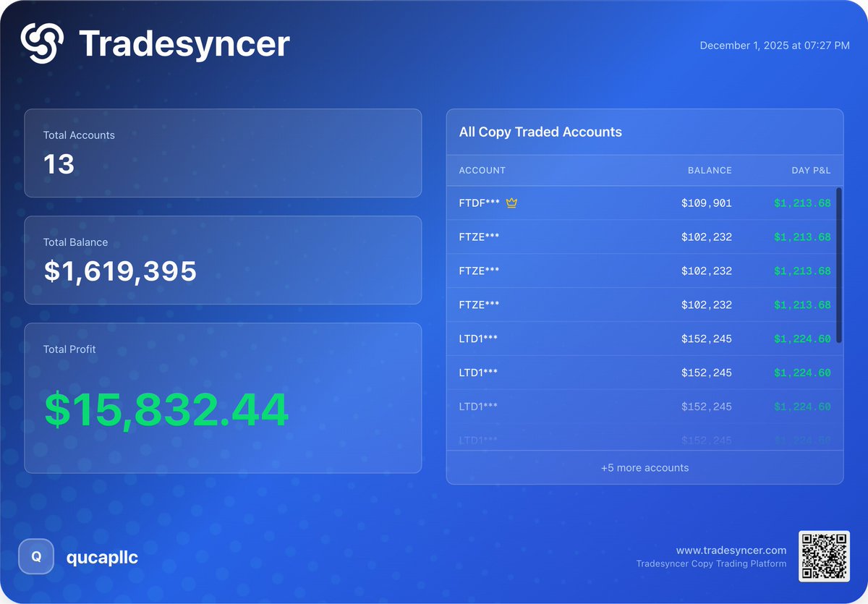This screenshot has width=868, height=604.
Task: Click the qucapllc avatar icon
Action: tap(35, 556)
